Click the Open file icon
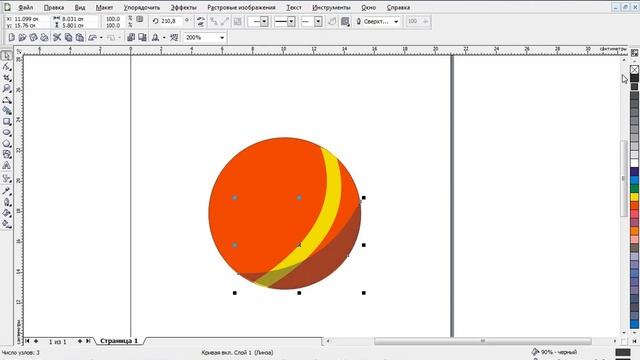 (x=22, y=38)
